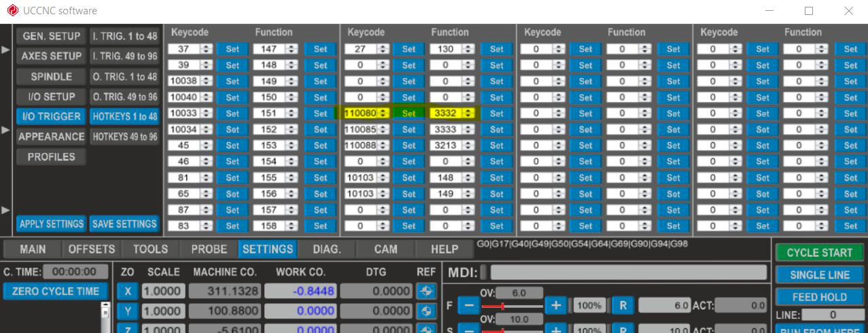Click the bottom left-edge arrow above APPLY SETTINGS
Image resolution: width=868 pixels, height=333 pixels.
[6, 209]
